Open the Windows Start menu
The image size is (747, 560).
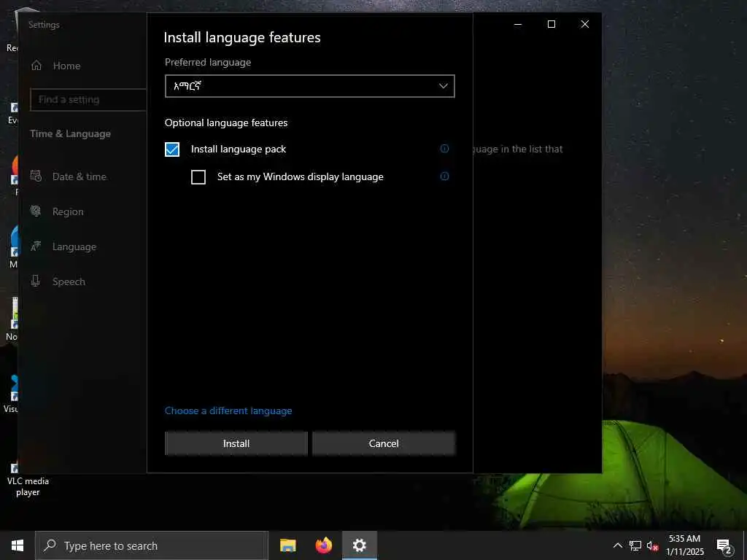click(x=18, y=545)
